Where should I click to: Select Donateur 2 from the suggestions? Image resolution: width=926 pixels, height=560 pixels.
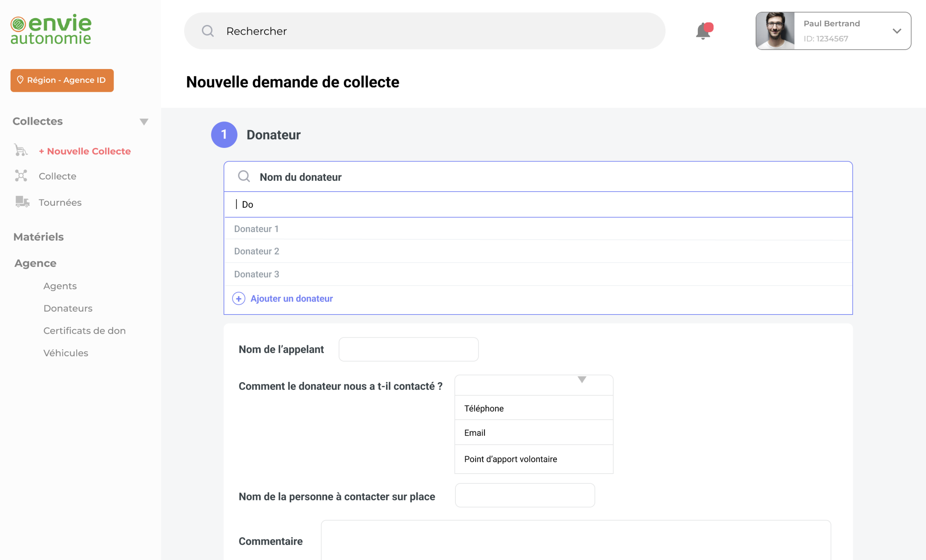coord(256,251)
